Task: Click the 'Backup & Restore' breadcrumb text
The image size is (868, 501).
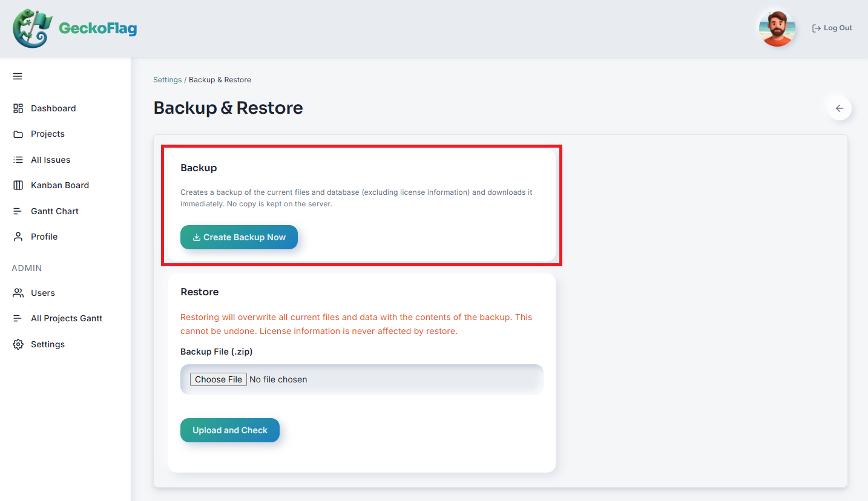Action: (x=220, y=80)
